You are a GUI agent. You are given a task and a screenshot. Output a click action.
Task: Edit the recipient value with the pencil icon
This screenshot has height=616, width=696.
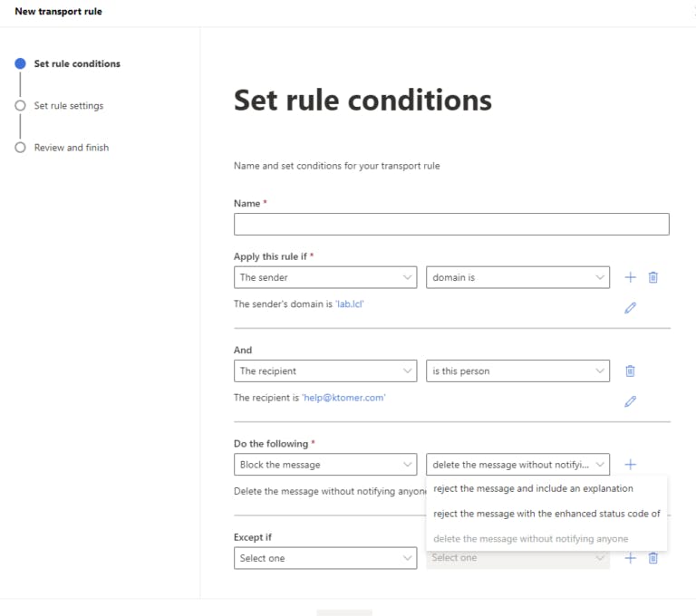click(x=631, y=401)
